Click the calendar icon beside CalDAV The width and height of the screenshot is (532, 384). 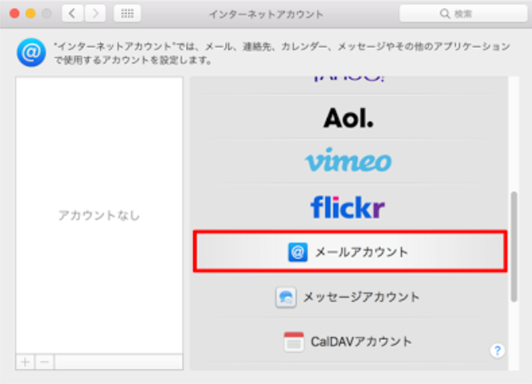(293, 342)
